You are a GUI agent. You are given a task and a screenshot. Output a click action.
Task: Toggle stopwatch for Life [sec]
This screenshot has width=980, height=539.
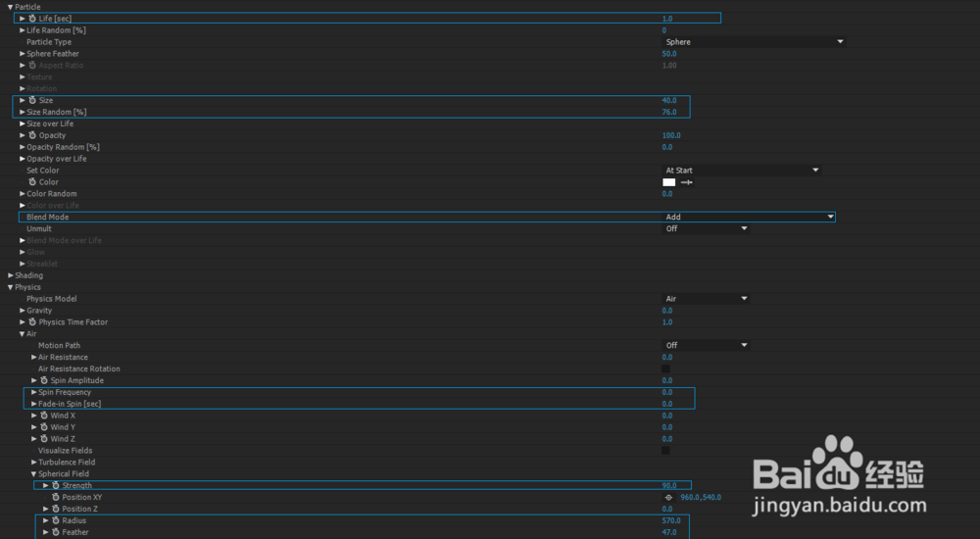coord(32,19)
